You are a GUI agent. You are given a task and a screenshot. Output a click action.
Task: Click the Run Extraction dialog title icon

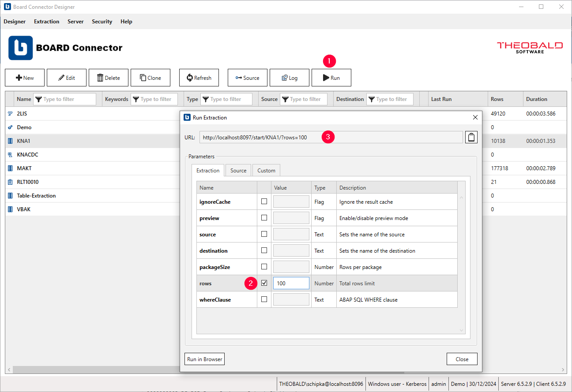[187, 118]
